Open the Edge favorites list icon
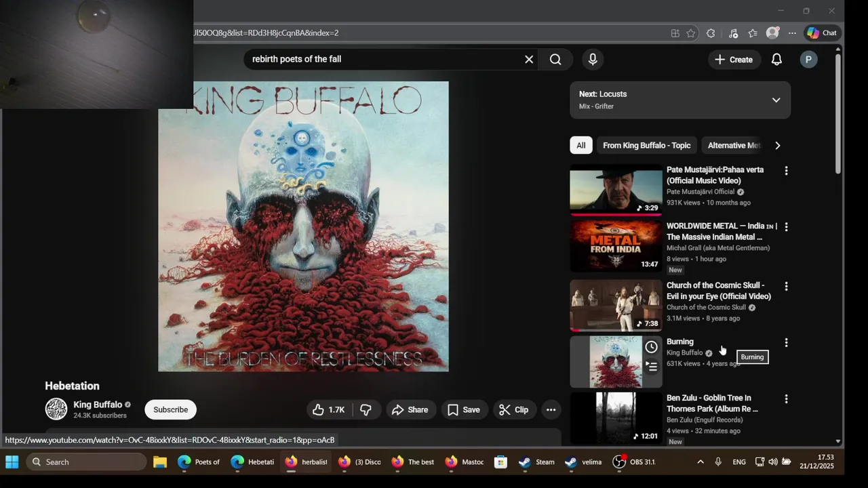The image size is (868, 488). click(753, 33)
